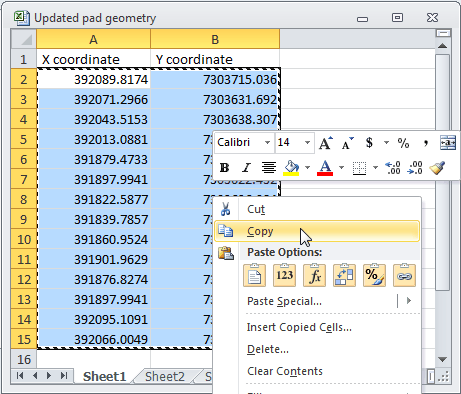
Task: Open the Accounting format dropdown arrow
Action: coord(386,143)
